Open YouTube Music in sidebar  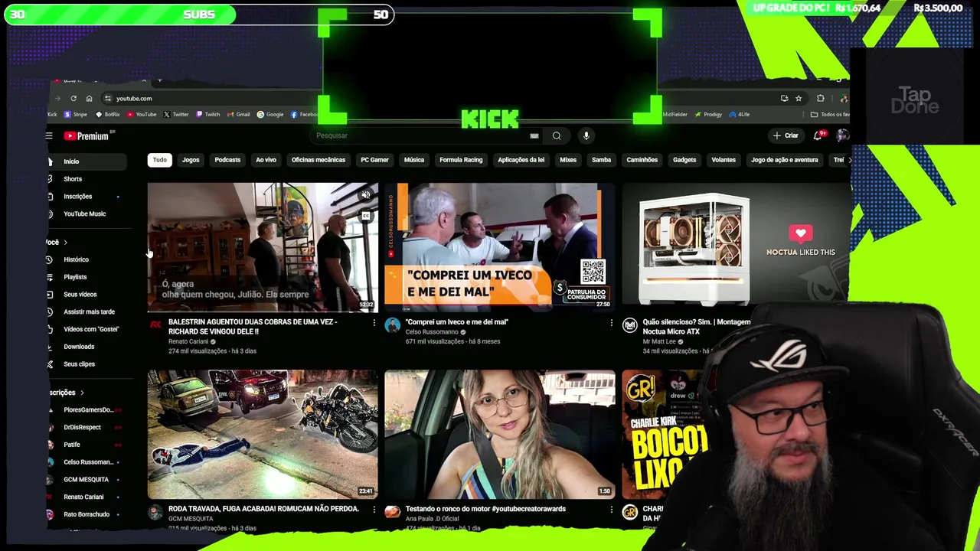[x=86, y=214]
